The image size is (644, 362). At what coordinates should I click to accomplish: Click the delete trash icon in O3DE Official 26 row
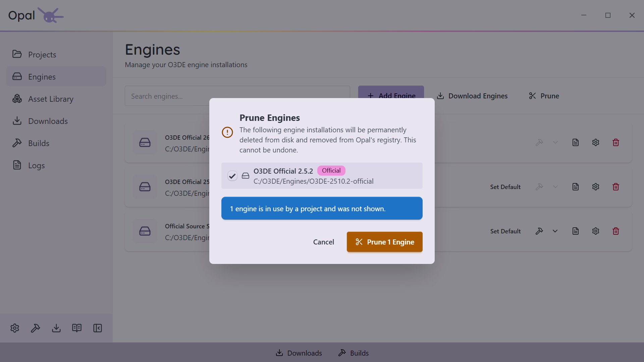tap(615, 142)
